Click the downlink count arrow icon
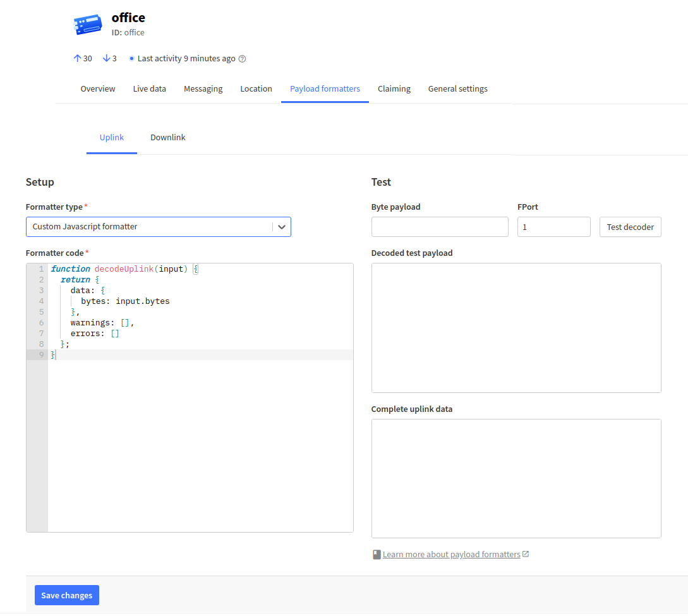The image size is (688, 616). click(106, 59)
